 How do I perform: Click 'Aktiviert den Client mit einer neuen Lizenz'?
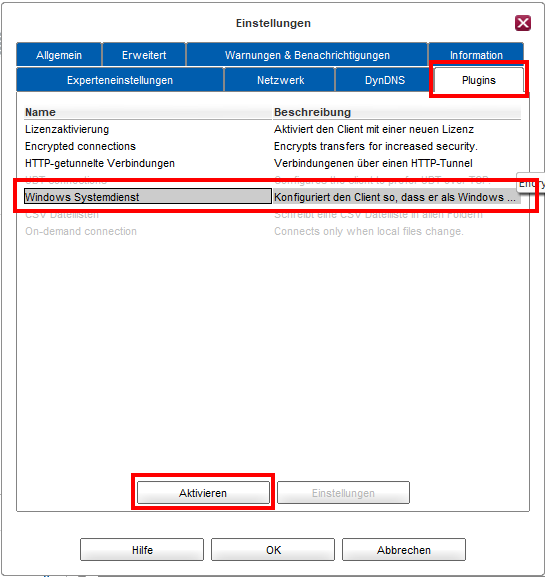coord(374,129)
